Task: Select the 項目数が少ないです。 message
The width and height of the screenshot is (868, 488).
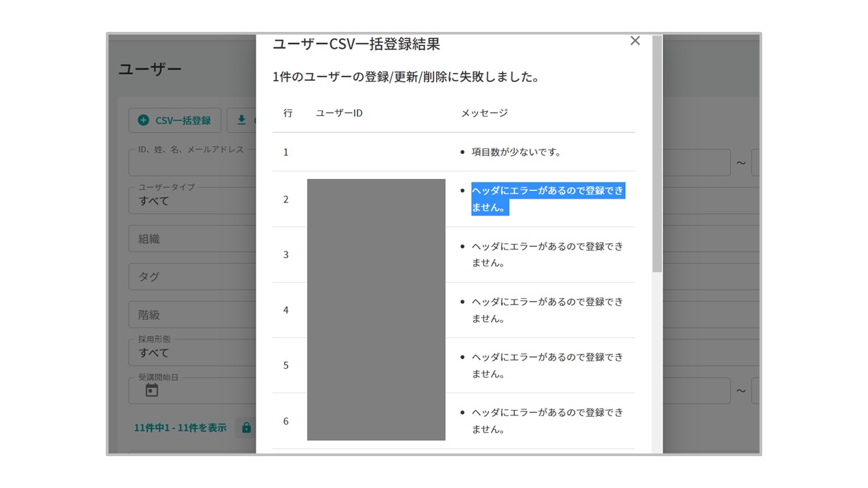Action: (x=516, y=152)
